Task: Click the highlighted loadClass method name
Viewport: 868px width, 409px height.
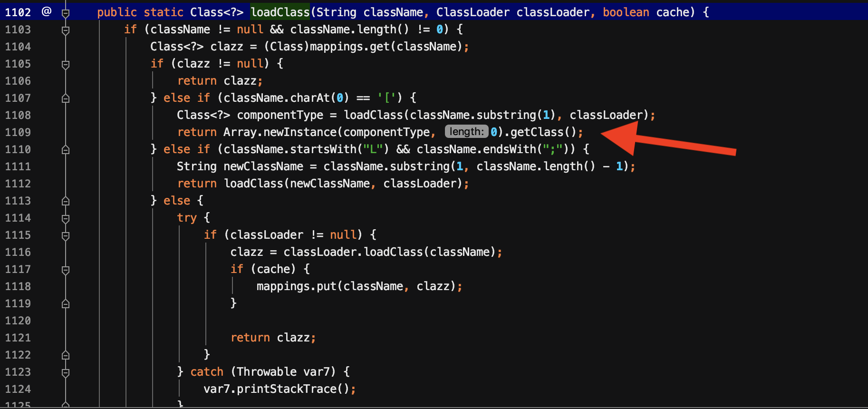Action: click(280, 12)
